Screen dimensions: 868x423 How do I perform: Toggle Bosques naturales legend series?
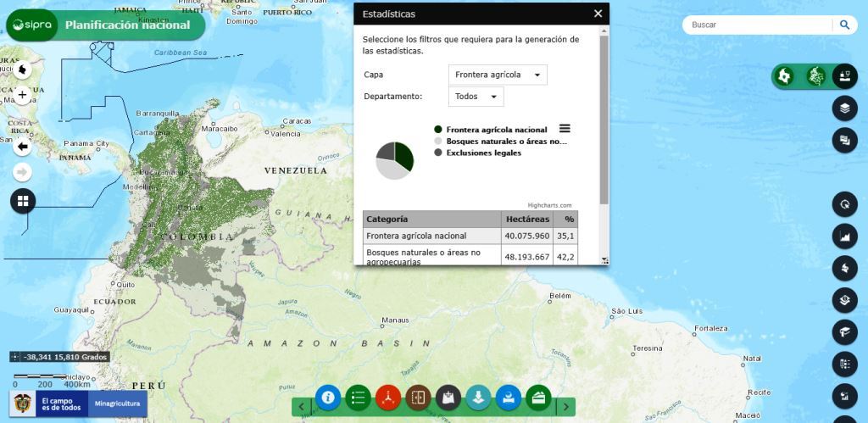pos(501,142)
